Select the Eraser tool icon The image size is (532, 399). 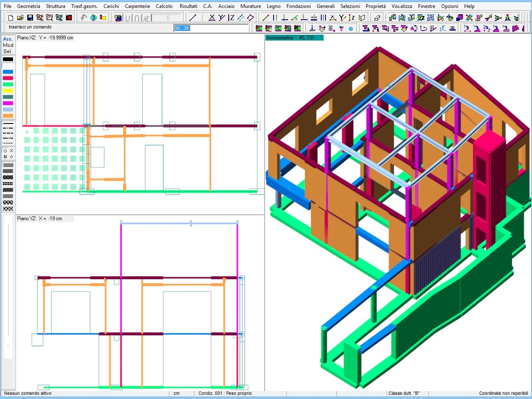pyautogui.click(x=377, y=18)
